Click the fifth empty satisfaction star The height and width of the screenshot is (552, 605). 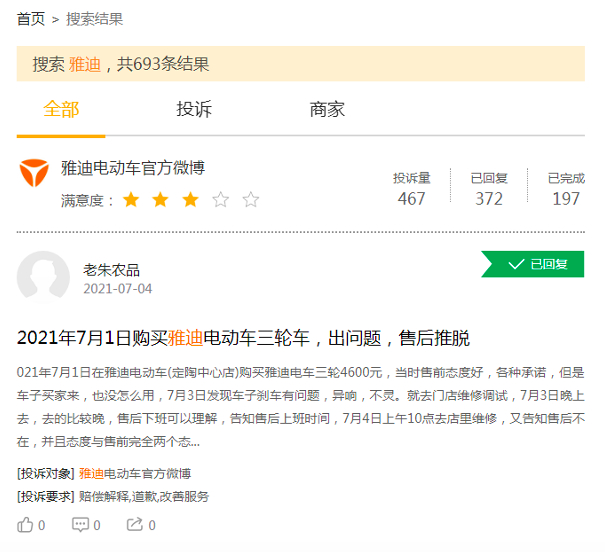tap(251, 200)
